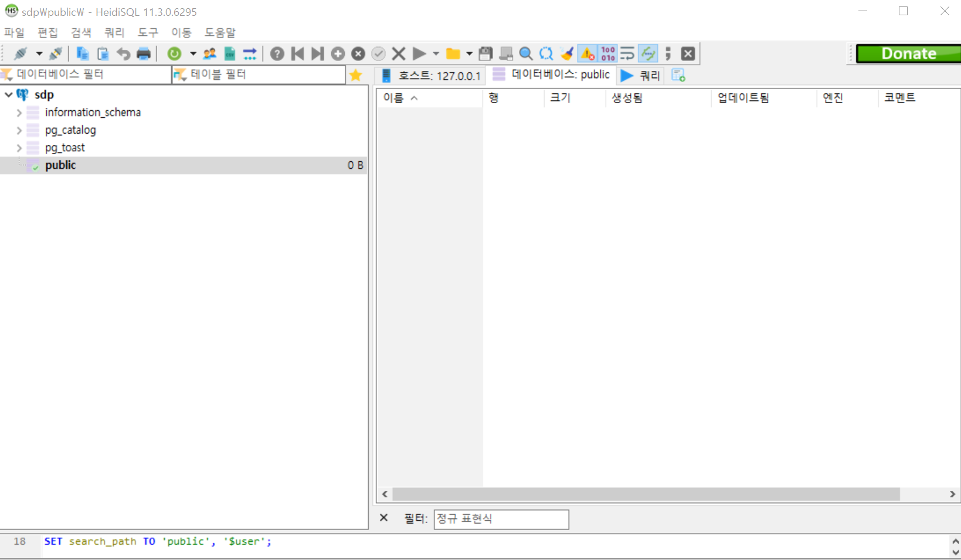Sort by the 생성됨 column header
The height and width of the screenshot is (560, 961).
(x=658, y=98)
